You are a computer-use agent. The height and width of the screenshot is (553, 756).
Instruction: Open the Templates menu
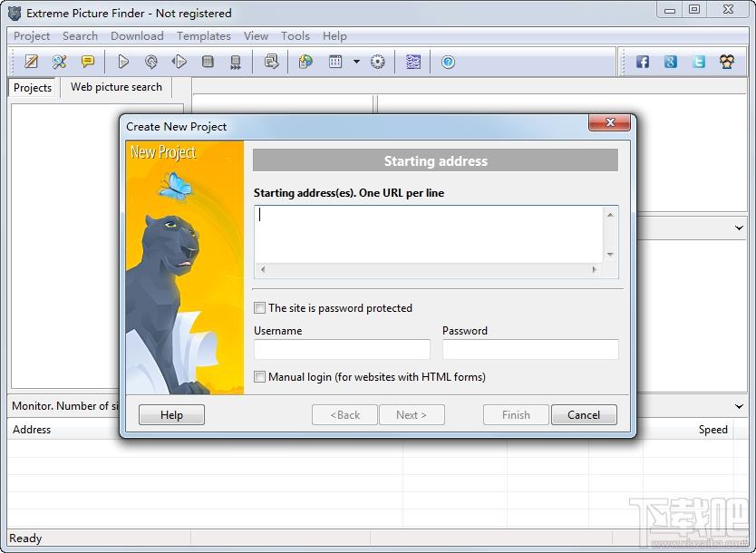[x=203, y=36]
